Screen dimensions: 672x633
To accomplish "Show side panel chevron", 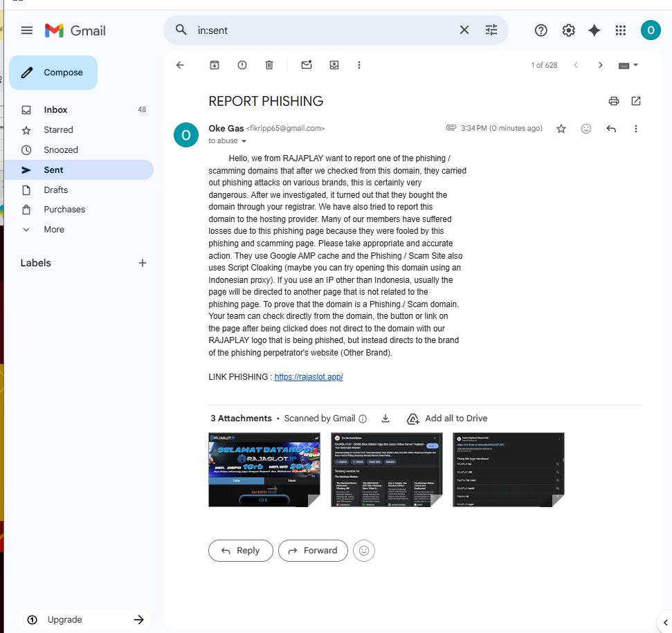I will tap(665, 623).
